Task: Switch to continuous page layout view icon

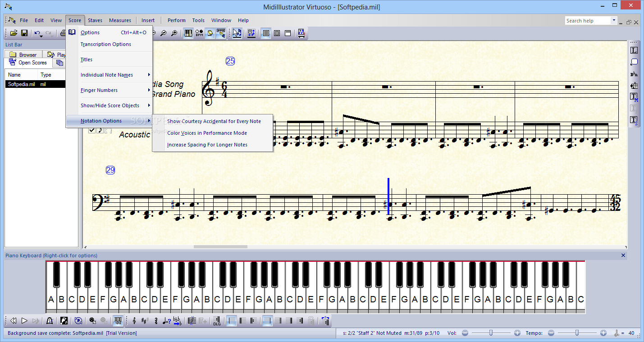Action: (x=266, y=33)
